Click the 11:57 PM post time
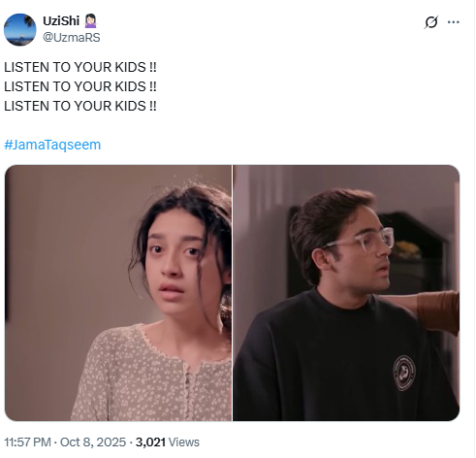Viewport: 476px width, 458px height. pos(27,442)
